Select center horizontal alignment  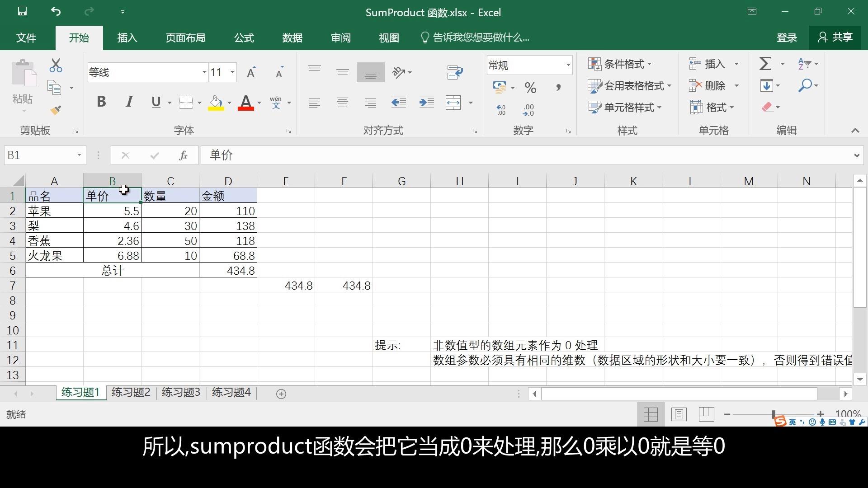pyautogui.click(x=343, y=103)
